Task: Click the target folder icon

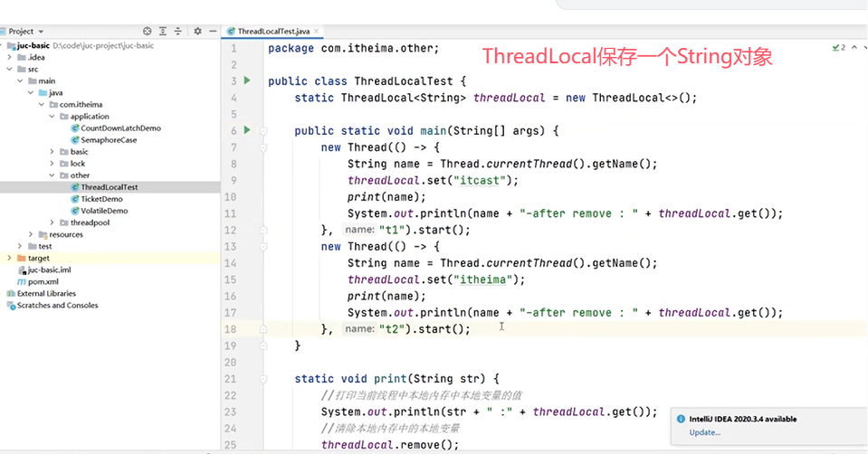Action: click(x=22, y=259)
